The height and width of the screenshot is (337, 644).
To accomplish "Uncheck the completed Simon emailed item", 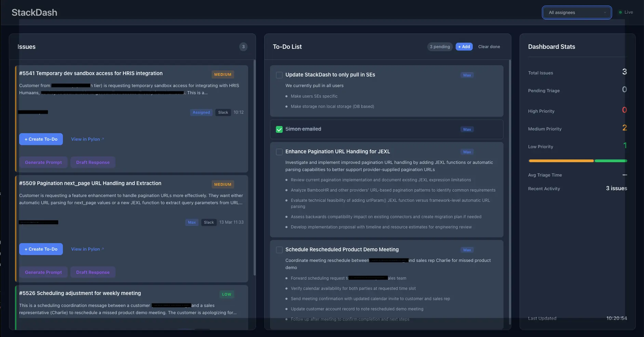I will pyautogui.click(x=279, y=129).
